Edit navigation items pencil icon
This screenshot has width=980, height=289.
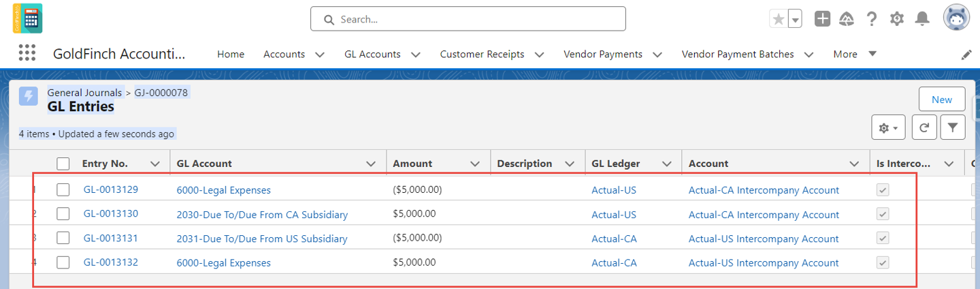(966, 55)
